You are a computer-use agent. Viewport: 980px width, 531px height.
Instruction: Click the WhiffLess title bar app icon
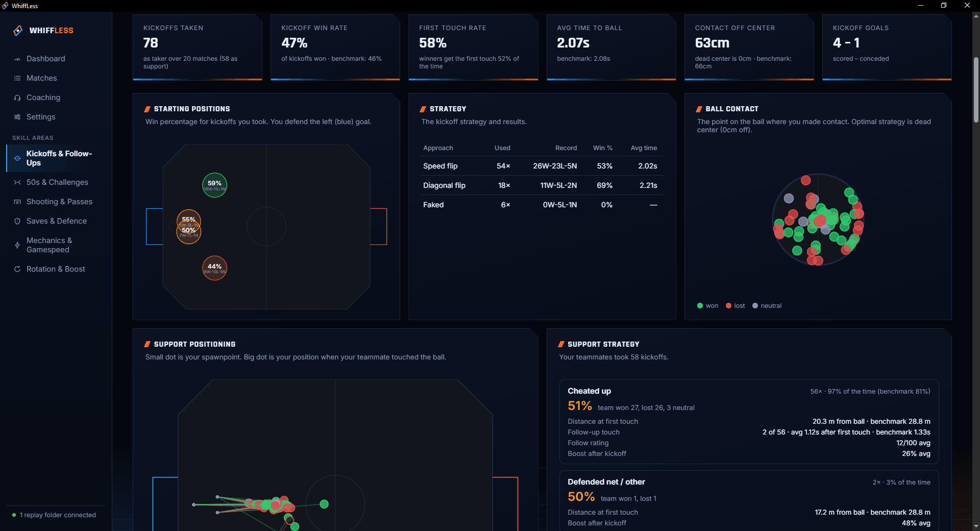pos(5,6)
